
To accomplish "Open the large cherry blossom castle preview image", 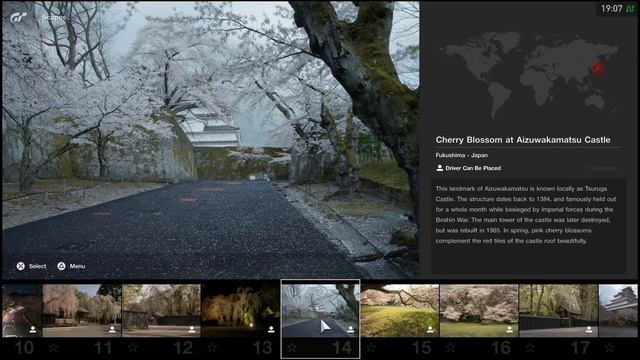I will pos(211,140).
